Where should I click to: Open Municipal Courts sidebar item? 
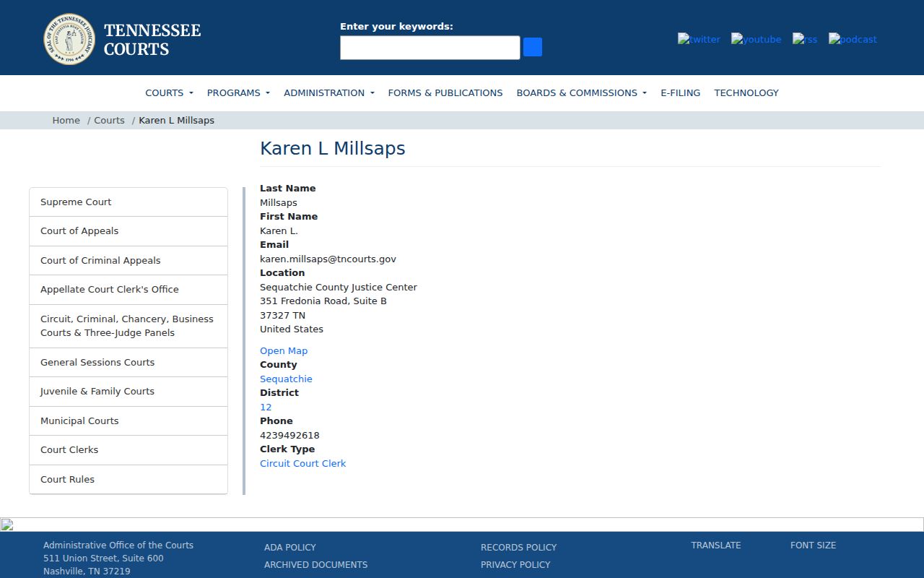coord(128,421)
